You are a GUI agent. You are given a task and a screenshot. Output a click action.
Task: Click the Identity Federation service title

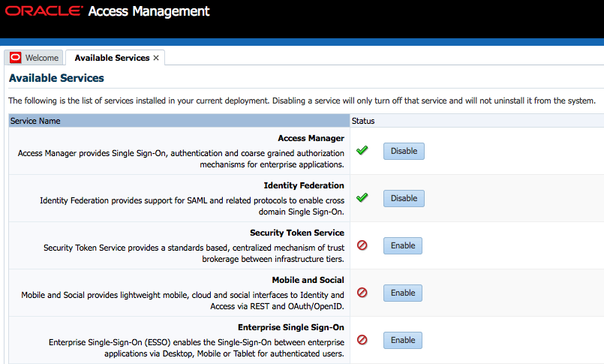coord(304,185)
